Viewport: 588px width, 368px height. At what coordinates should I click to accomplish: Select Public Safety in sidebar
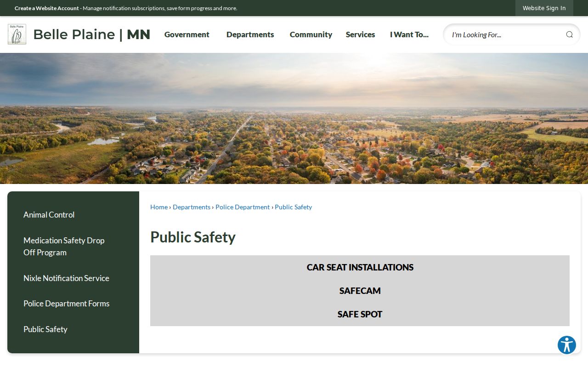(45, 329)
